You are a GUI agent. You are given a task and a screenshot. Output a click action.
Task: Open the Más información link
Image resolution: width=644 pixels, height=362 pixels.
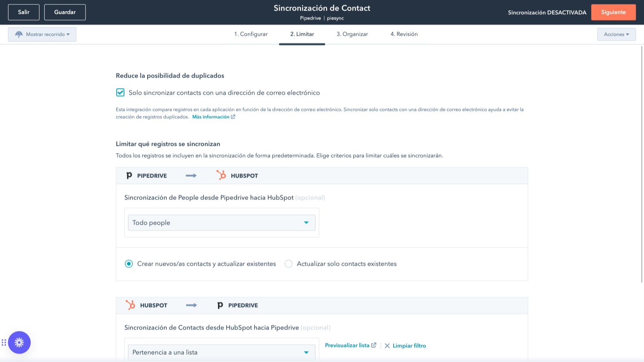point(211,117)
